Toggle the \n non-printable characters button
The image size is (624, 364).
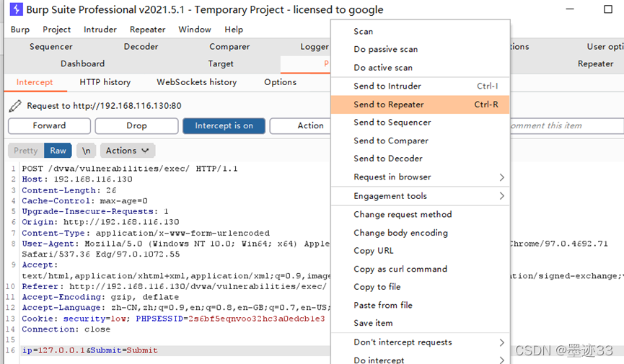[86, 151]
